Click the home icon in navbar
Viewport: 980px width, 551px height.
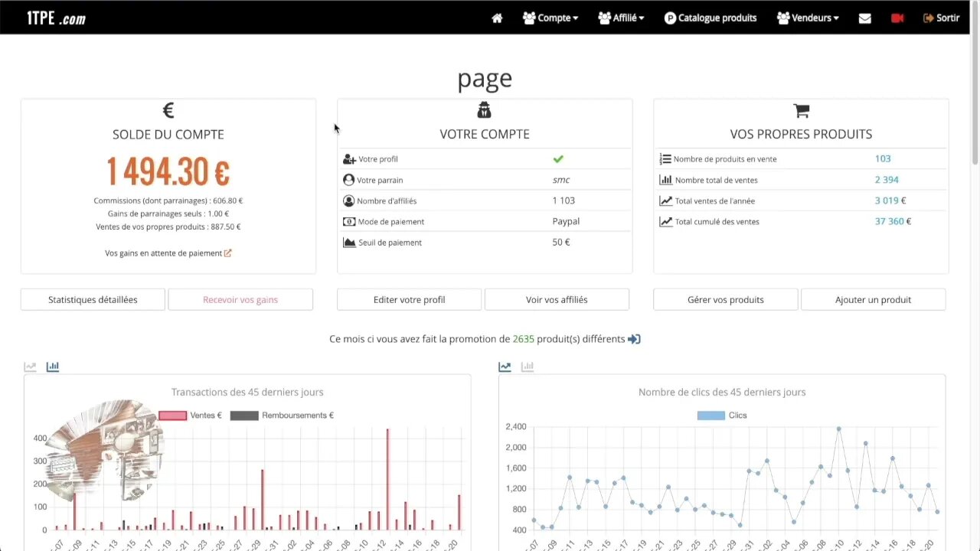pyautogui.click(x=497, y=18)
